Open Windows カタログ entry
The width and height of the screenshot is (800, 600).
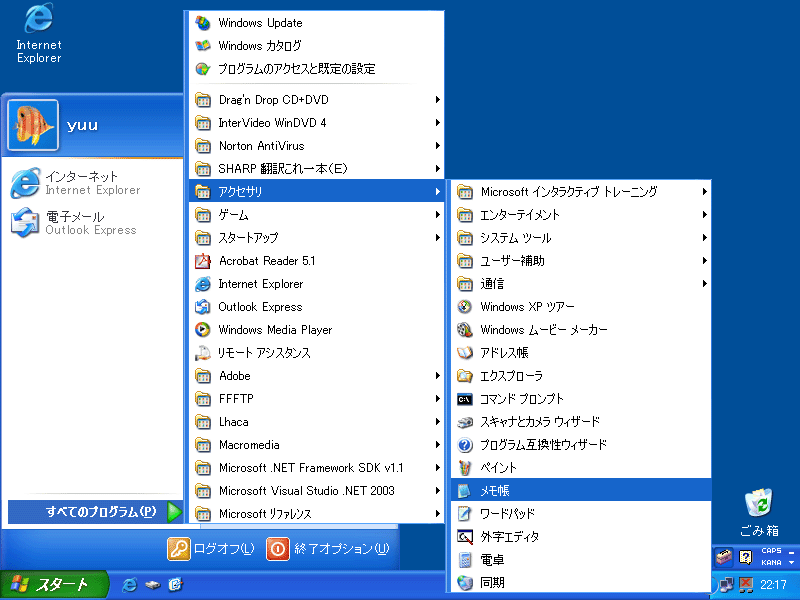point(316,46)
